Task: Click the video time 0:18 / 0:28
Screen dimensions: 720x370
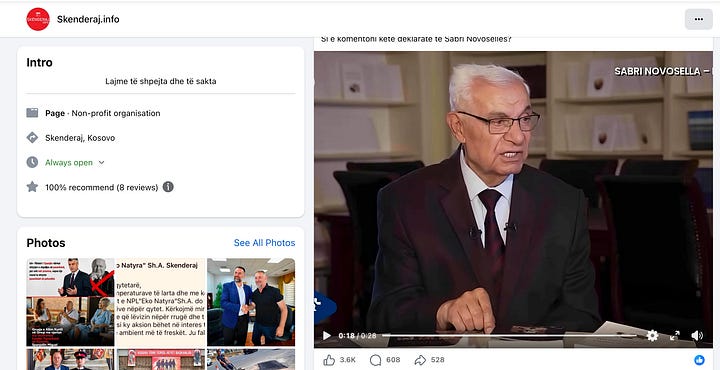Action: coord(357,336)
